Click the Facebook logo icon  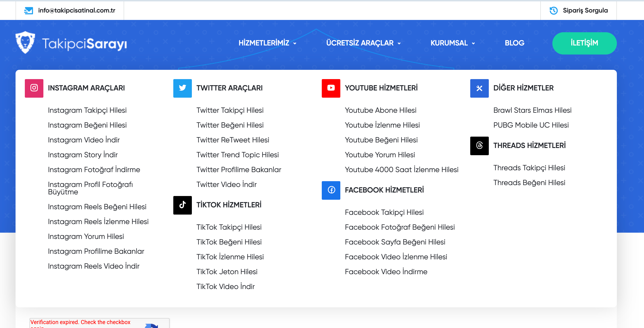331,190
